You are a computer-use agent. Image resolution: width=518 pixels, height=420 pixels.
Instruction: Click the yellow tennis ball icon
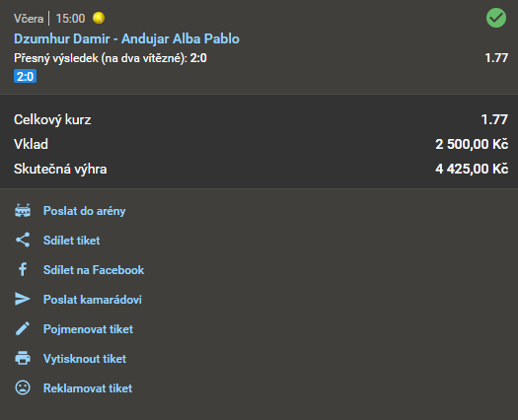(99, 18)
